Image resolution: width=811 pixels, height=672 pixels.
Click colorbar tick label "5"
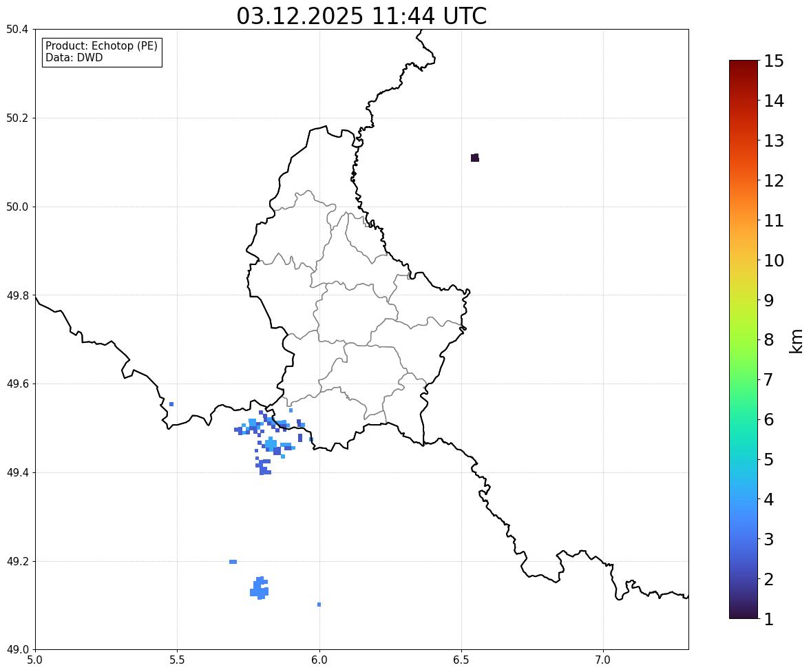768,459
